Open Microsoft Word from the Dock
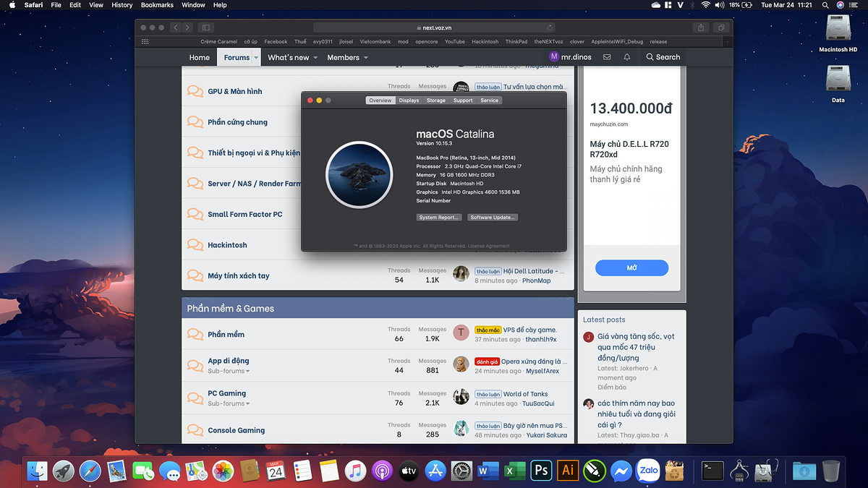 pos(488,471)
